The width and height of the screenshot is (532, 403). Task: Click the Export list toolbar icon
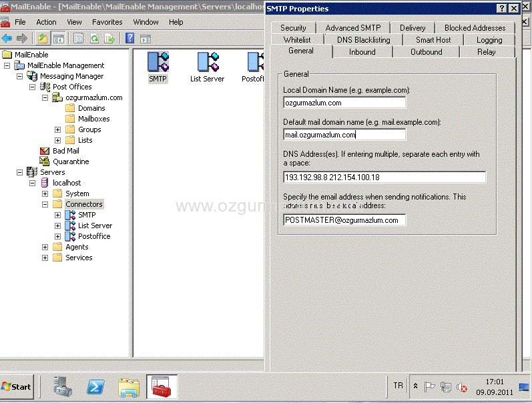point(109,39)
